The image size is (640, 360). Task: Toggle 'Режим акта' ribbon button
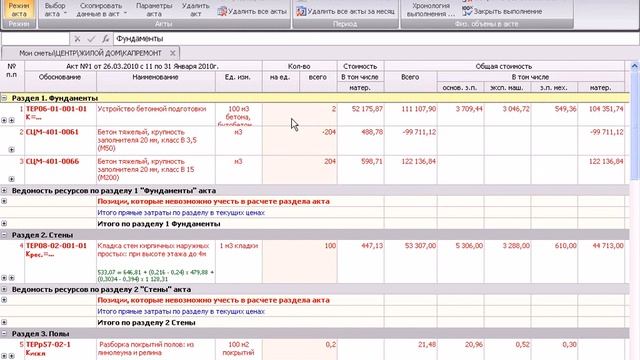19,10
